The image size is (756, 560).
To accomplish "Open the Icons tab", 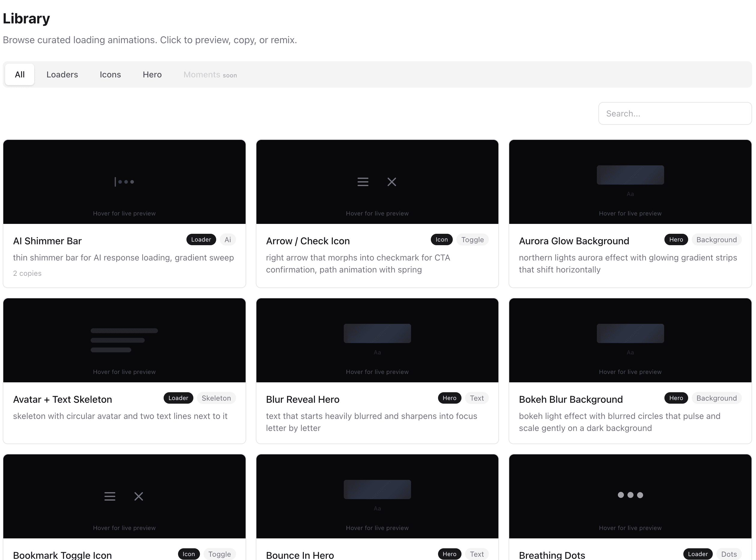I will pyautogui.click(x=110, y=74).
